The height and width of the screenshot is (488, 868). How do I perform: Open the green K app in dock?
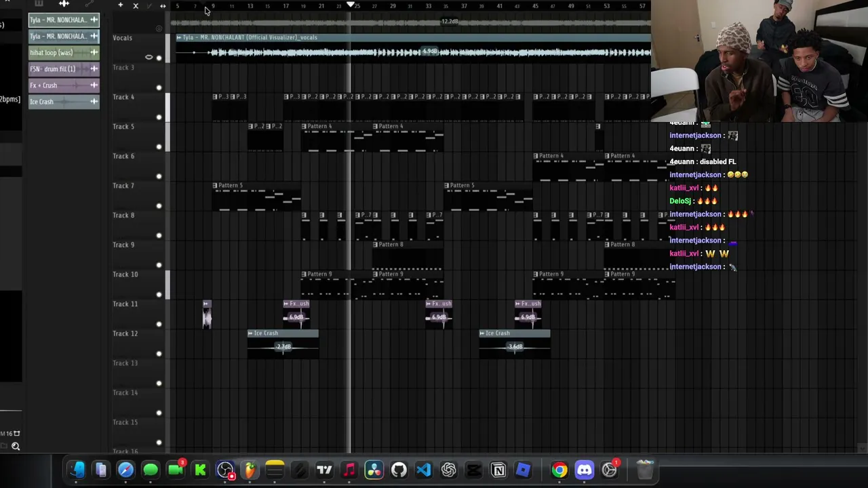200,470
